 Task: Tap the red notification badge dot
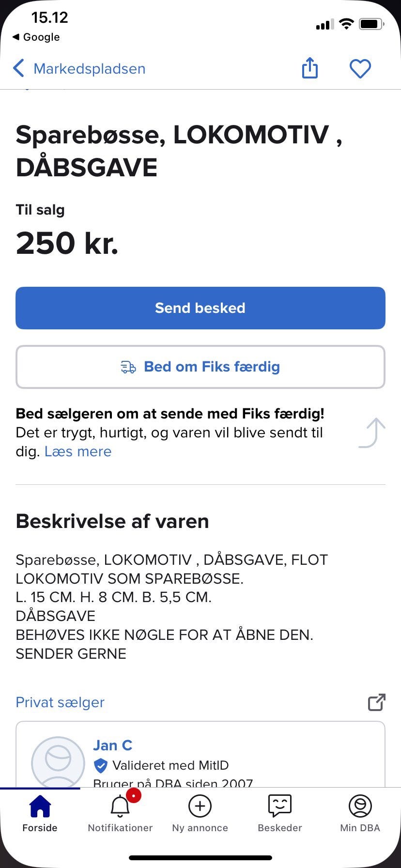pos(133,795)
